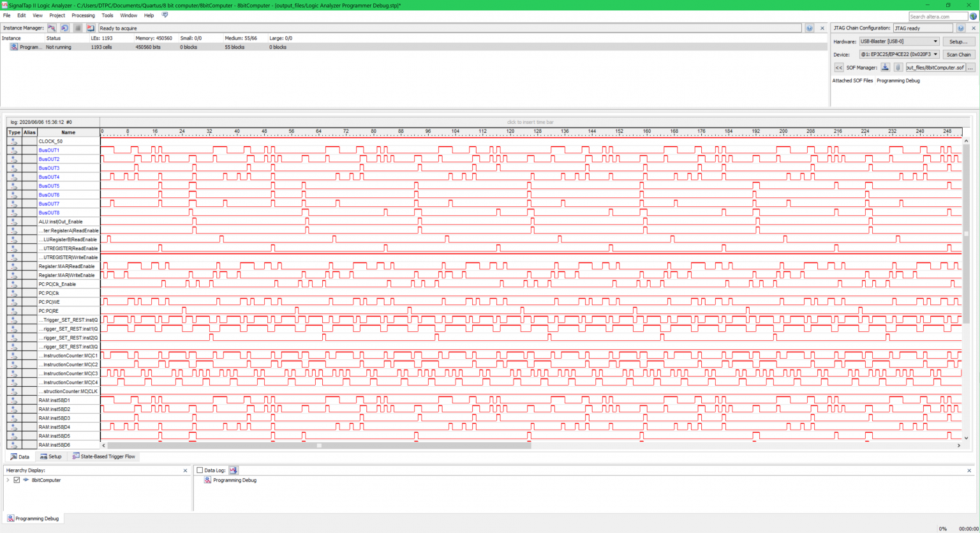980x533 pixels.
Task: Click the Scan Chain button
Action: [x=959, y=54]
